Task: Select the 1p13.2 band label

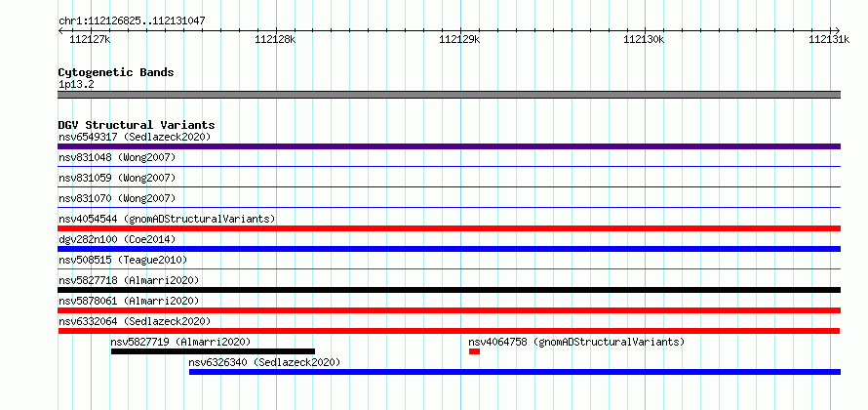Action: [x=76, y=85]
